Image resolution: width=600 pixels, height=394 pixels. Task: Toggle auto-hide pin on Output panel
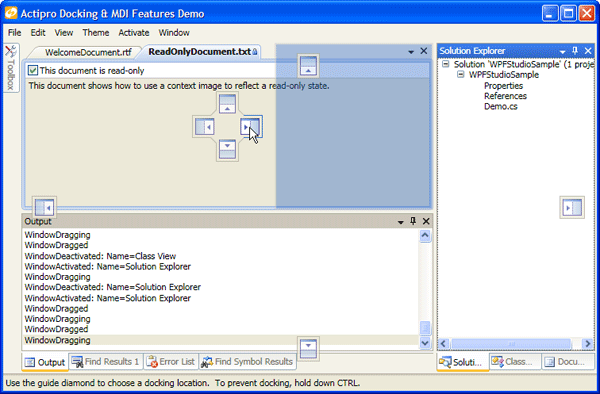(413, 221)
